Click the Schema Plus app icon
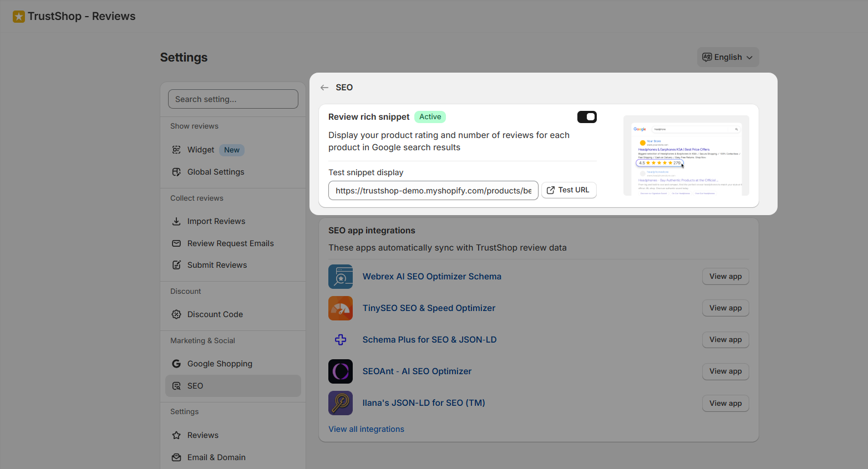 (x=341, y=340)
